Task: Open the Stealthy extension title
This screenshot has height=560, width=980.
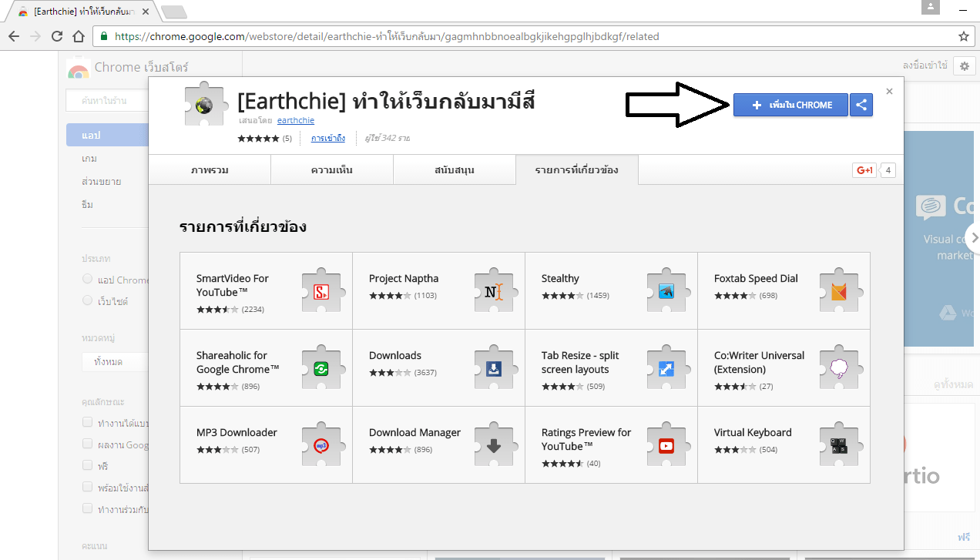Action: 560,278
